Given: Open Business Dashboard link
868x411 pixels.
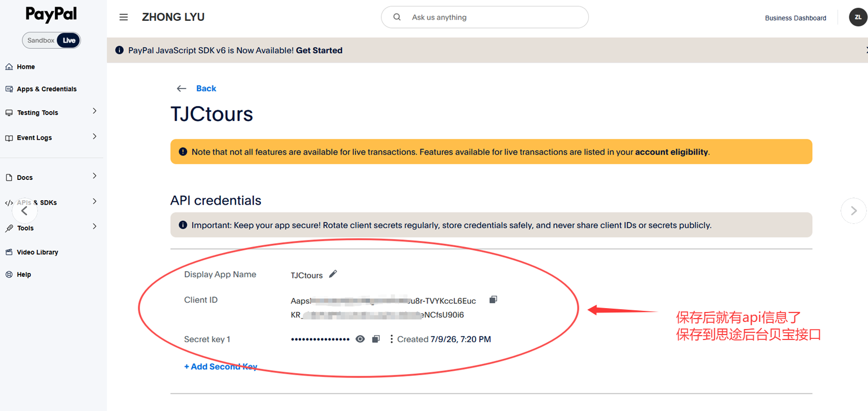Looking at the screenshot, I should pos(795,18).
